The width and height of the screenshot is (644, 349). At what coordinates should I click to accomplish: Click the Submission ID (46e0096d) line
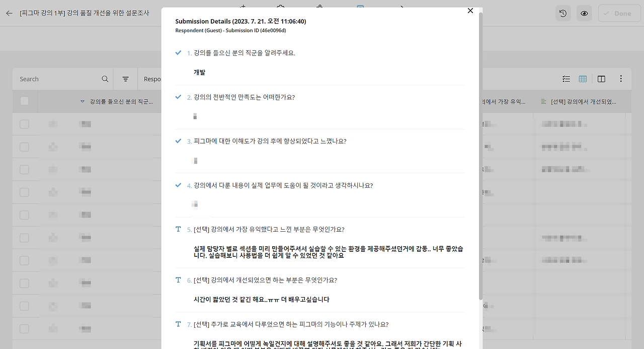(x=230, y=30)
